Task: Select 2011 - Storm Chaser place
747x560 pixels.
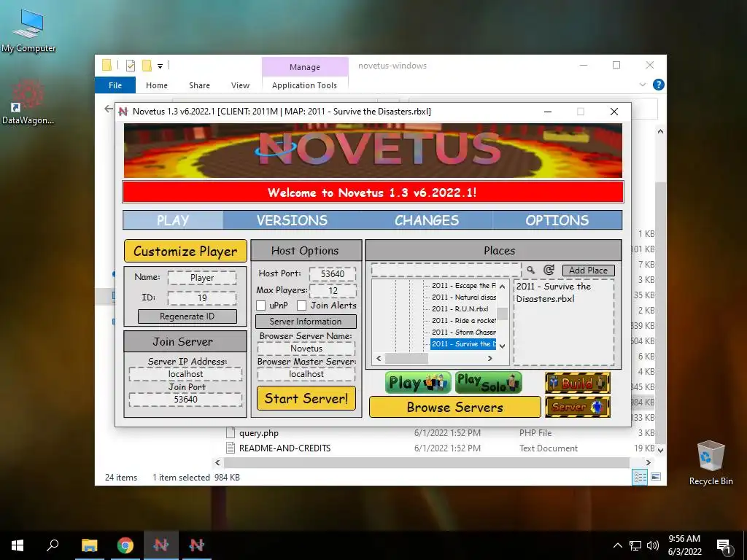Action: pyautogui.click(x=463, y=332)
